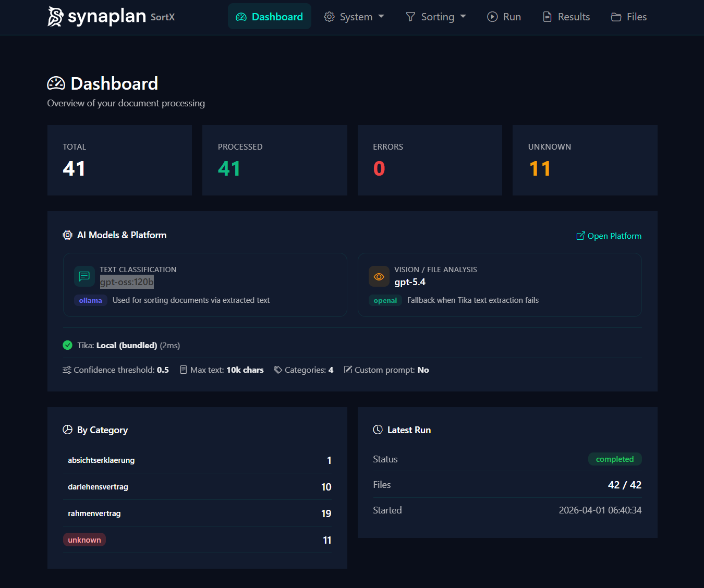This screenshot has width=704, height=588.
Task: Click the completed status badge
Action: 615,459
